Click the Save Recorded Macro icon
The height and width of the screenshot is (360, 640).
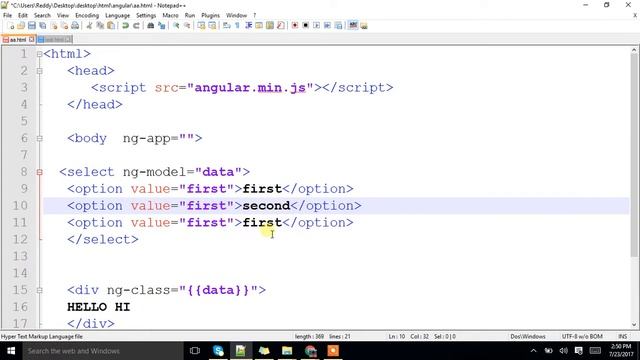point(338,26)
